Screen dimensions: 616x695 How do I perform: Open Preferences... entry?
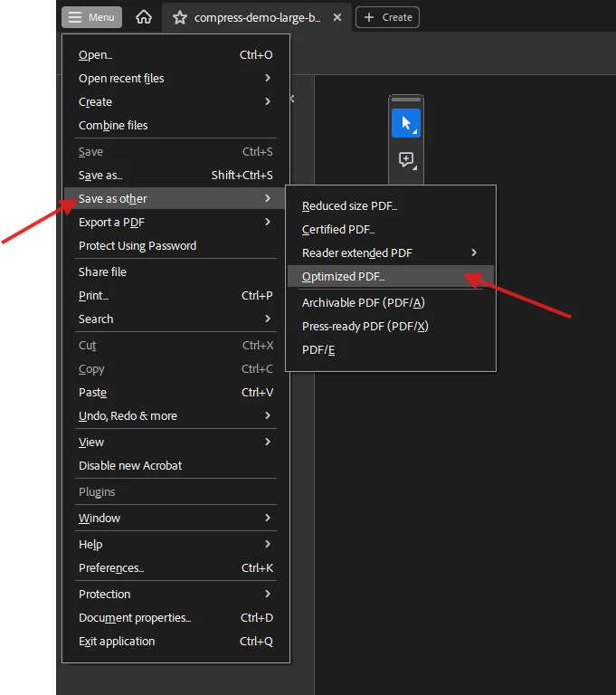coord(175,567)
